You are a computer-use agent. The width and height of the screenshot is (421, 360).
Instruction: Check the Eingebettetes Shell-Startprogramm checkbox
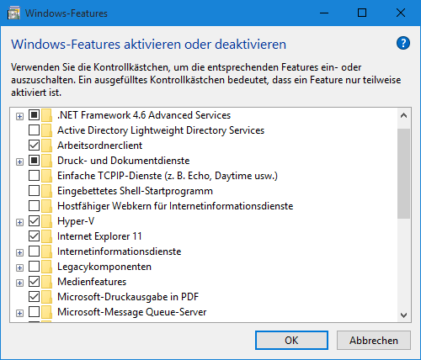pos(34,191)
